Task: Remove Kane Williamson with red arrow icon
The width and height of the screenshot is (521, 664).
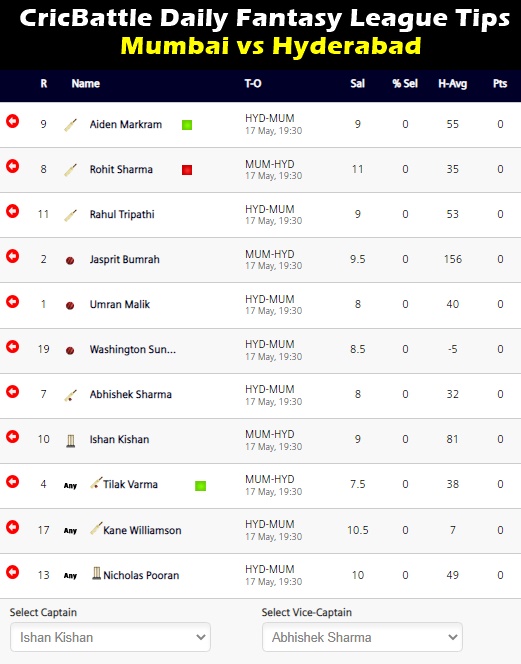Action: 13,527
